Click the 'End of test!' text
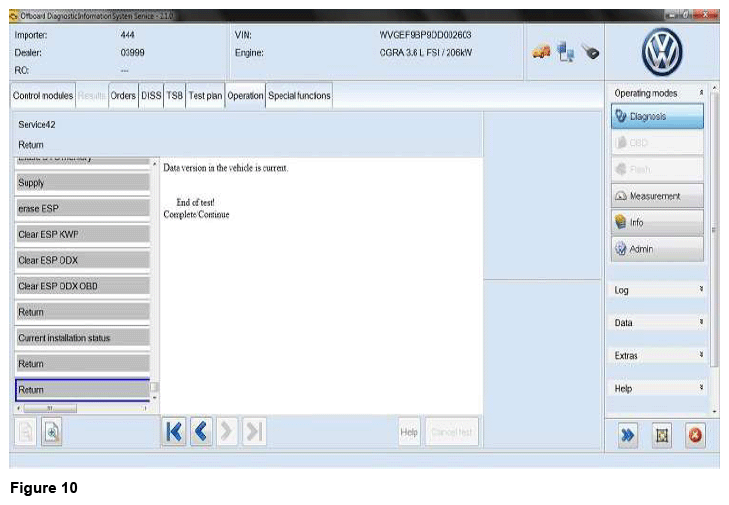The width and height of the screenshot is (729, 505). click(196, 202)
